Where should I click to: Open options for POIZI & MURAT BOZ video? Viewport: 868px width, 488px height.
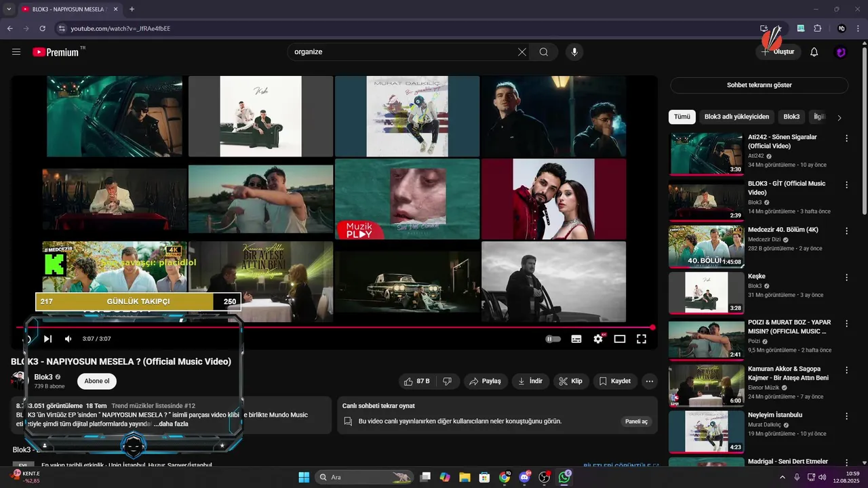846,323
